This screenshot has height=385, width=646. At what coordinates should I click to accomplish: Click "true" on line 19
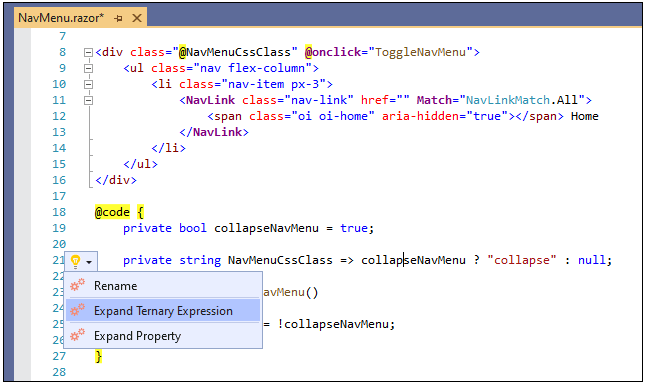pos(354,228)
